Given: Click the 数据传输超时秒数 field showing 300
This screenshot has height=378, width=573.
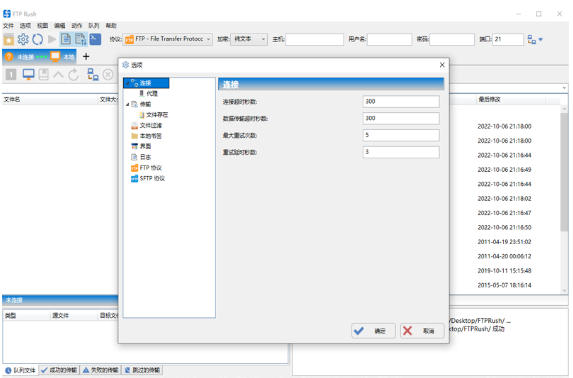Looking at the screenshot, I should (401, 118).
